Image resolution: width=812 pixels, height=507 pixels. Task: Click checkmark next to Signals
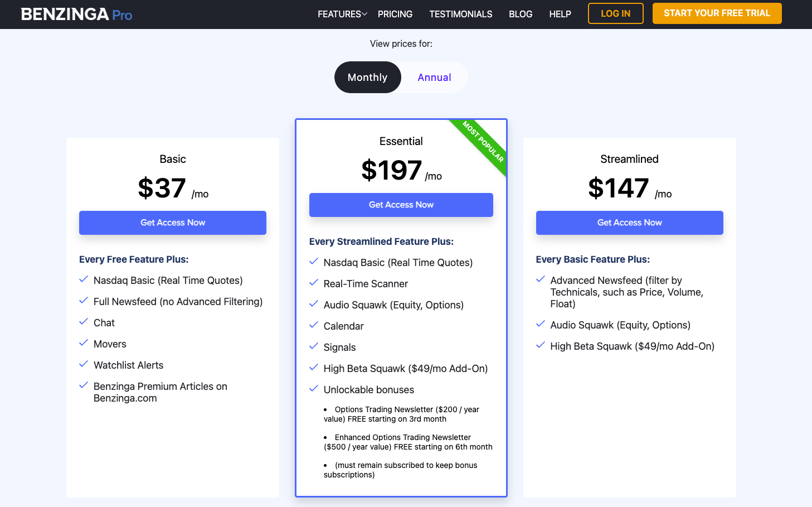314,346
